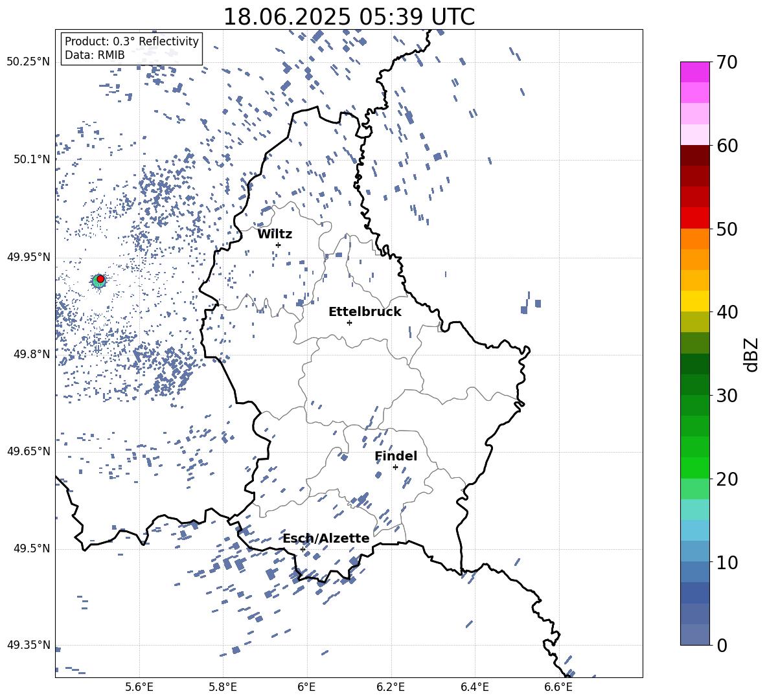Click the Data: RMIB text
767x700 pixels.
click(95, 55)
